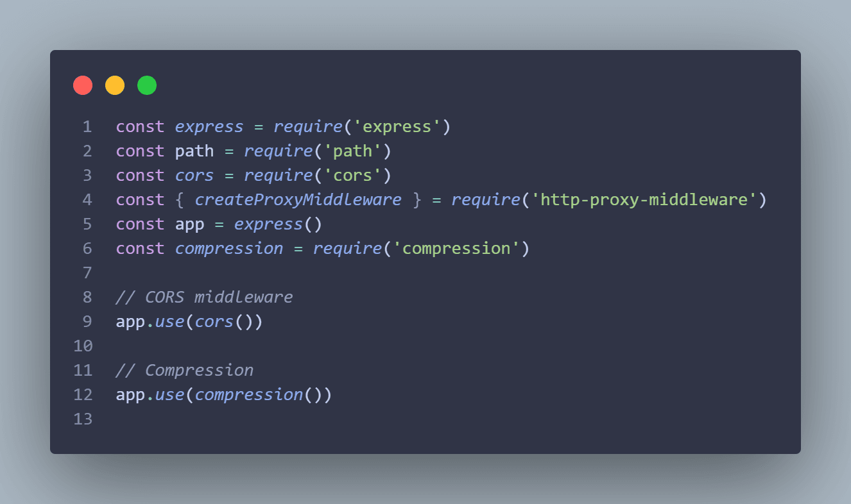The image size is (851, 504).
Task: Click the 'express' string literal on line 1
Action: 392,127
